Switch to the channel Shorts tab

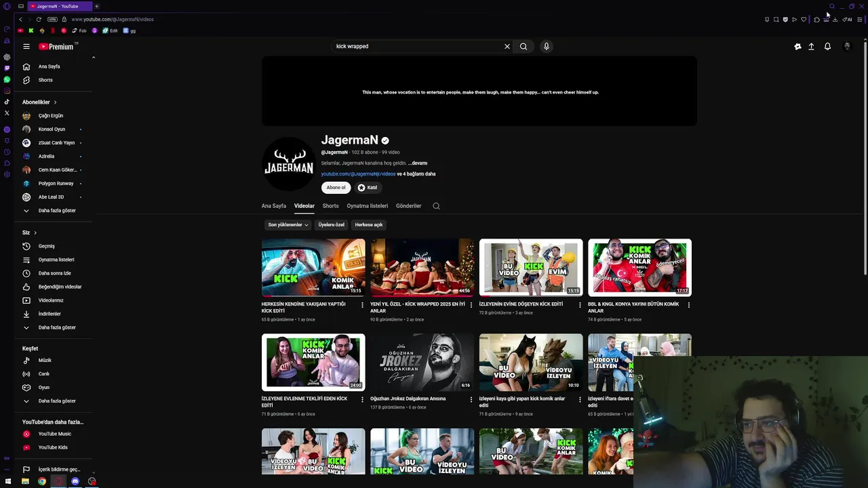tap(330, 206)
